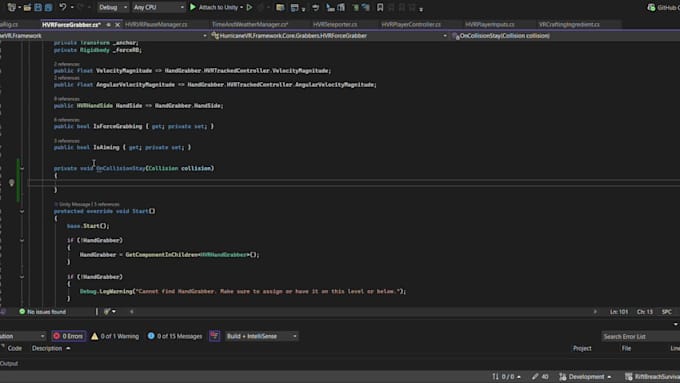
Task: Collapse the Start method region
Action: tap(22, 211)
